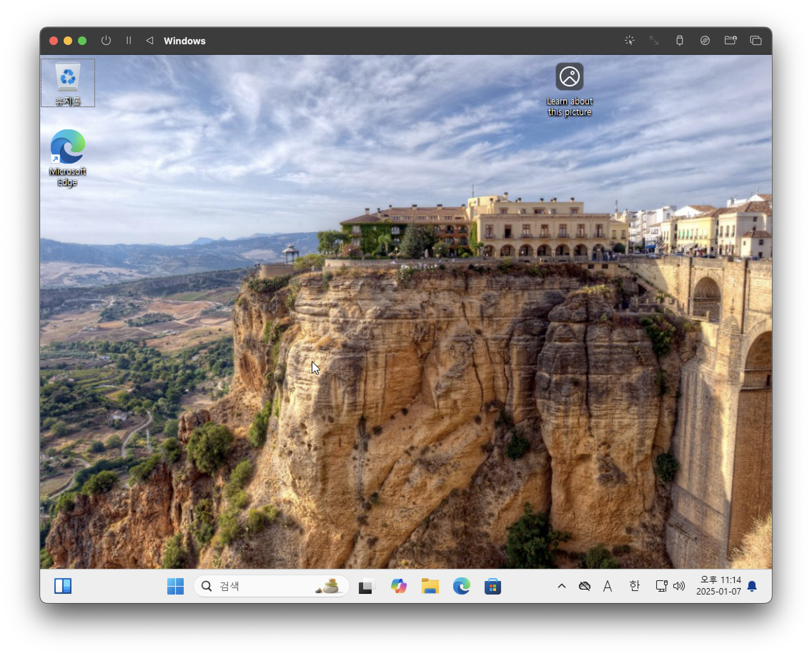The height and width of the screenshot is (656, 812).
Task: Click Learn about this picture icon
Action: [569, 77]
